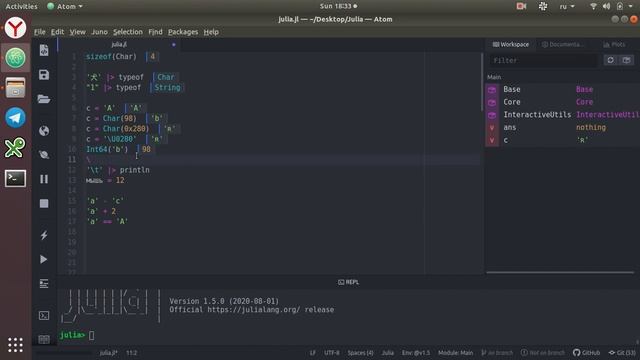
Task: Open the GitHub panel from status bar
Action: click(586, 353)
